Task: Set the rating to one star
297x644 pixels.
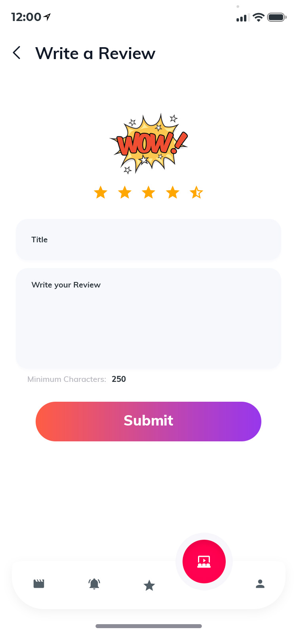Action: [x=101, y=193]
